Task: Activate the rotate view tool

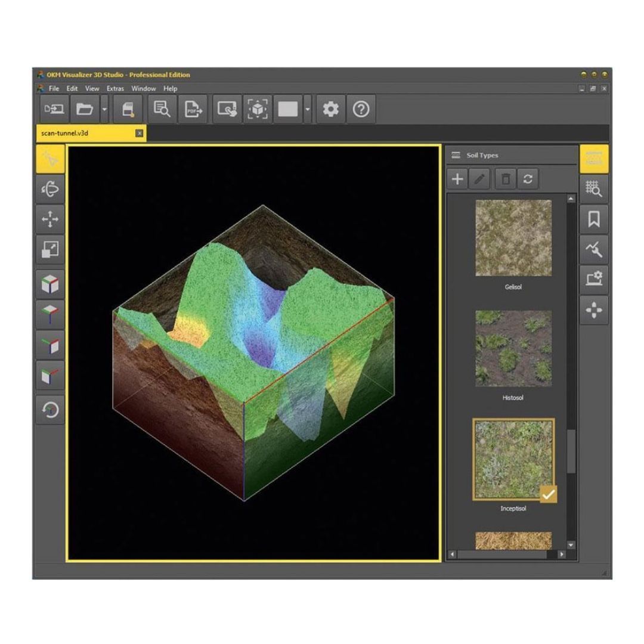Action: tap(50, 189)
